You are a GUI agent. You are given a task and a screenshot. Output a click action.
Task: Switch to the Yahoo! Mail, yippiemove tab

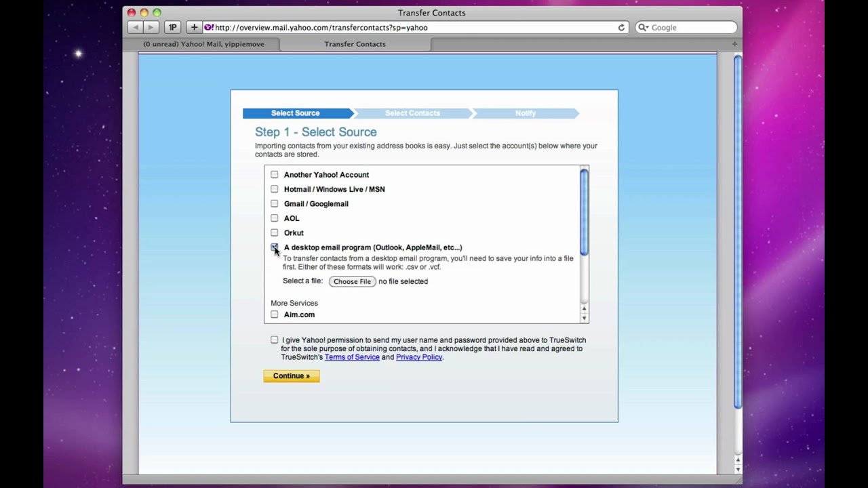[x=203, y=44]
